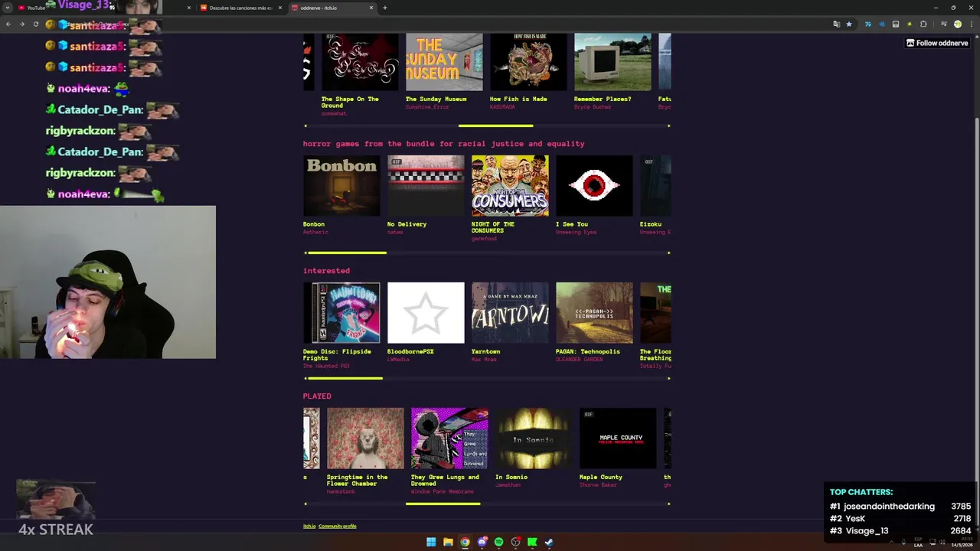Open The Sunday Museum thumbnail
Image resolution: width=980 pixels, height=551 pixels.
tap(444, 61)
